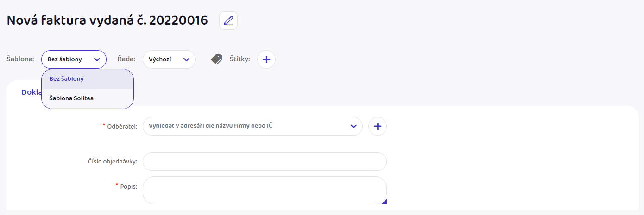Open the Odběratel address book dropdown arrow
644x215 pixels.
click(x=354, y=126)
